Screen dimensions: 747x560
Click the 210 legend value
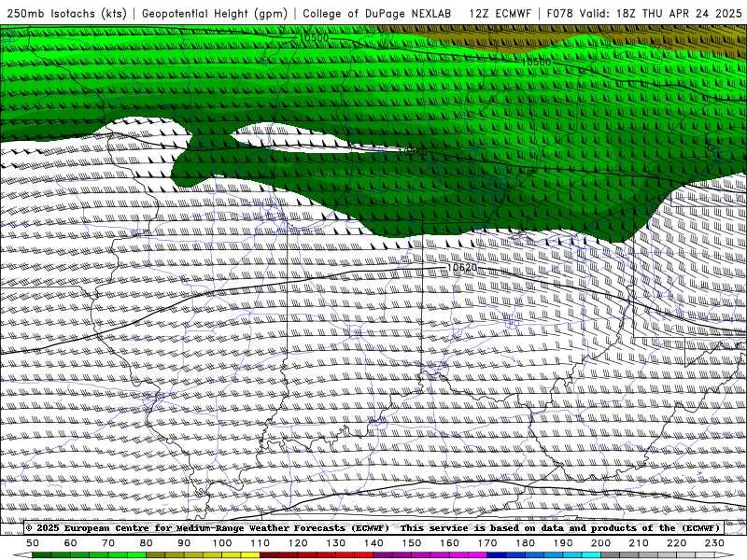pyautogui.click(x=639, y=543)
